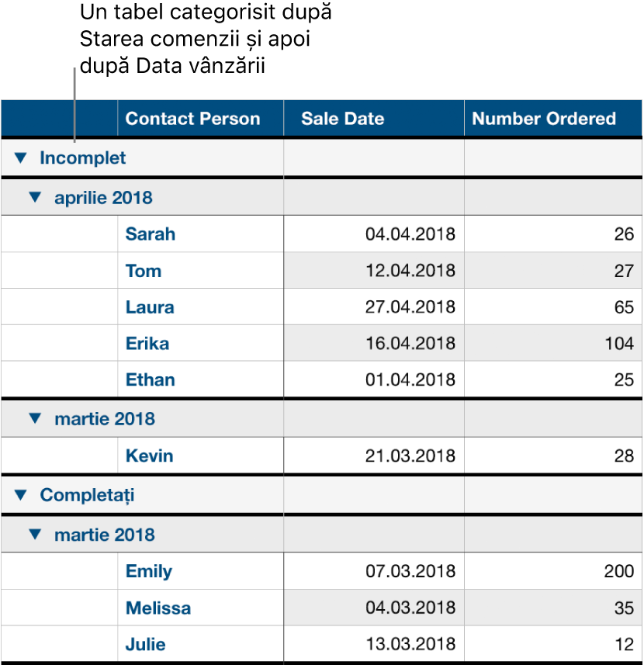Select the Sale Date column header
Viewport: 644px width, 665px height.
[342, 118]
